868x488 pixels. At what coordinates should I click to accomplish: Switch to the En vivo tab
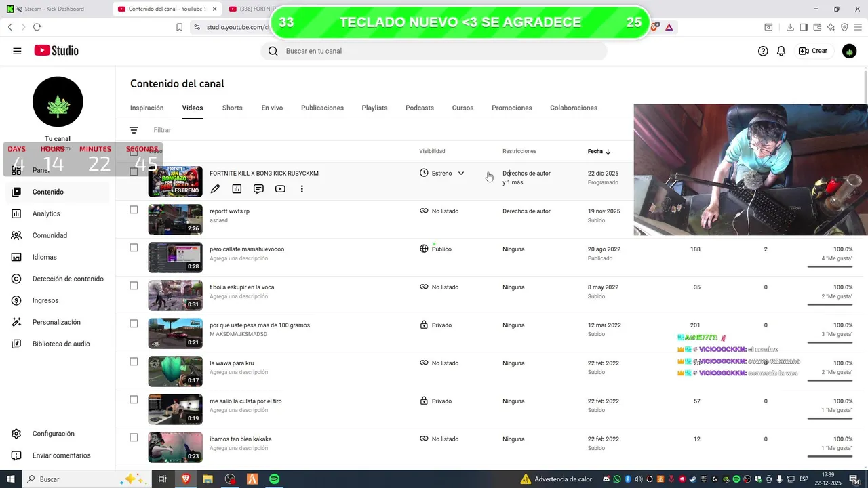(272, 108)
